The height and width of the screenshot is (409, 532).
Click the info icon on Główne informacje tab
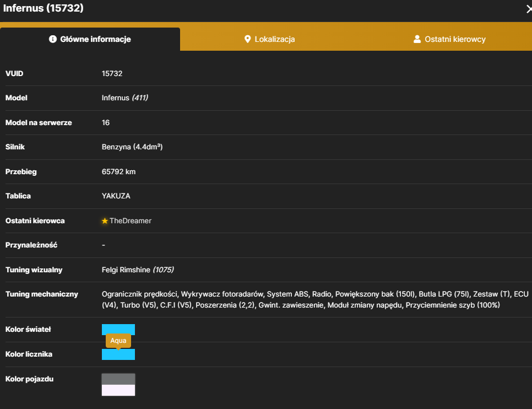click(x=52, y=39)
